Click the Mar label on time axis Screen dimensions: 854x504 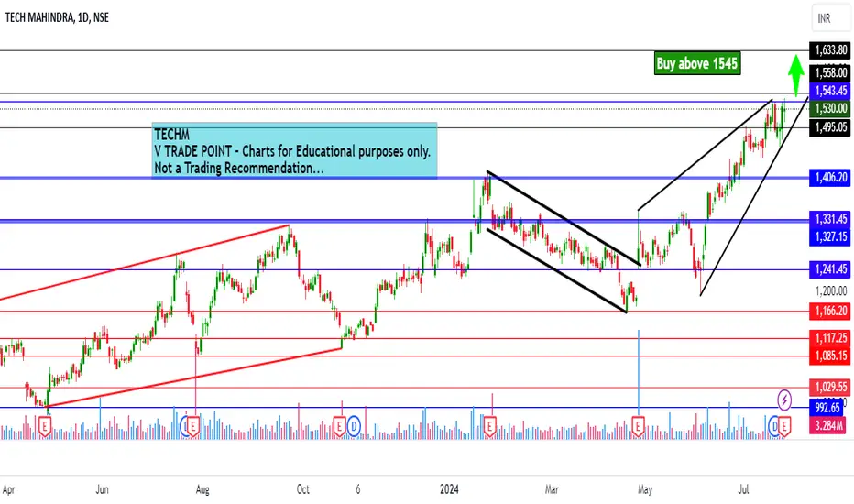click(552, 489)
